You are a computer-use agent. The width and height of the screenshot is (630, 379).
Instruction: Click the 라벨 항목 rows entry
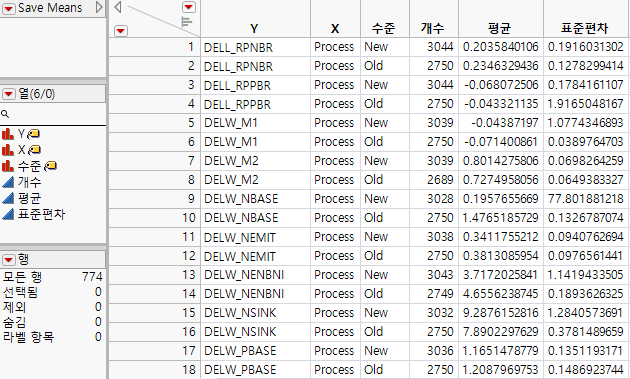tap(52, 337)
